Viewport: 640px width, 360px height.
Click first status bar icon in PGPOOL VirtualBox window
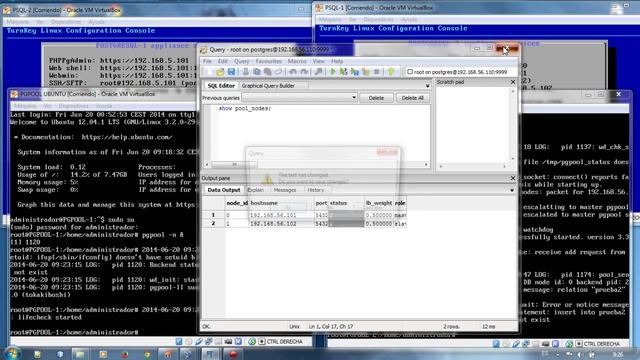(x=179, y=342)
